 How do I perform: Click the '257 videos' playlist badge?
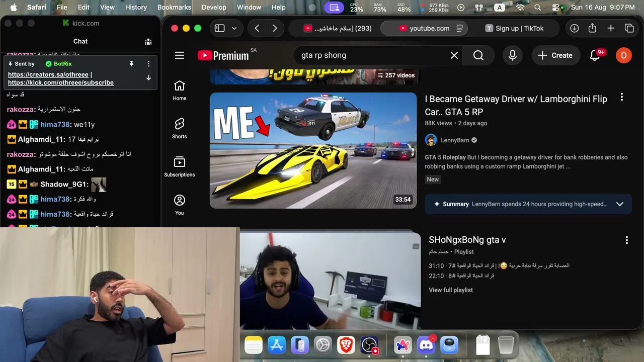396,75
